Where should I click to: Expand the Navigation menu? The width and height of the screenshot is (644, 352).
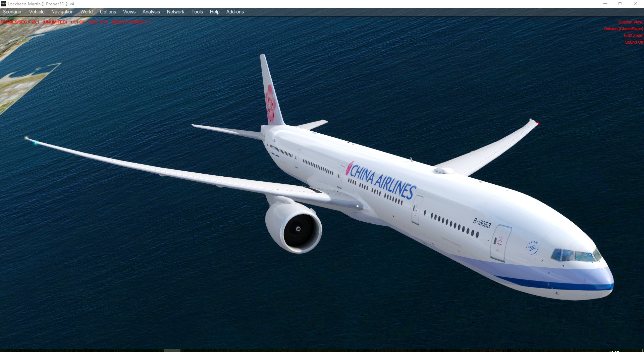(62, 12)
